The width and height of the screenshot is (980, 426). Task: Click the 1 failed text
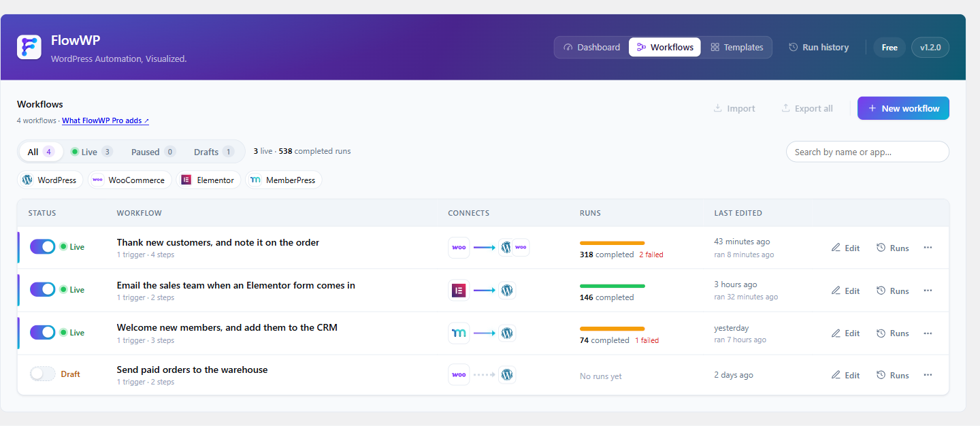click(647, 340)
